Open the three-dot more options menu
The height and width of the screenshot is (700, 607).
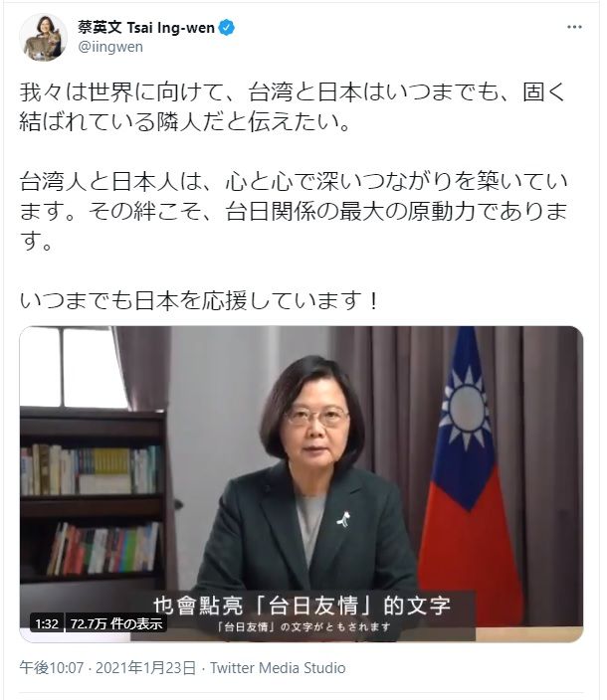(574, 27)
